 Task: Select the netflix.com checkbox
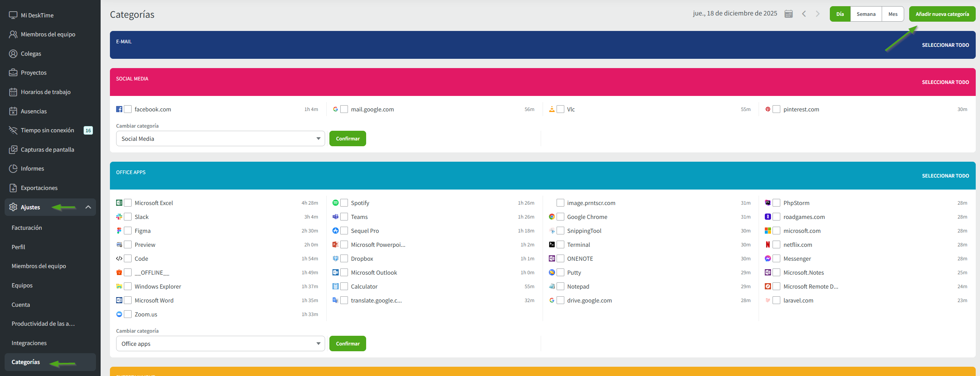point(776,244)
